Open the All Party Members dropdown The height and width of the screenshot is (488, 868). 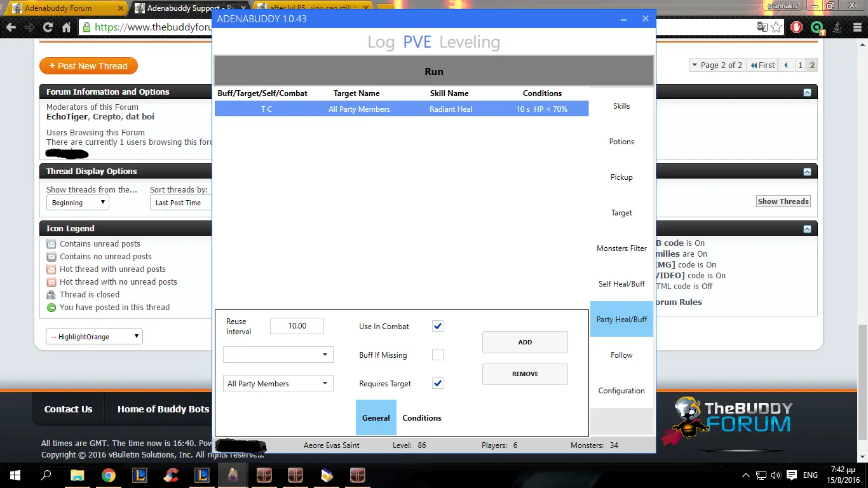278,383
